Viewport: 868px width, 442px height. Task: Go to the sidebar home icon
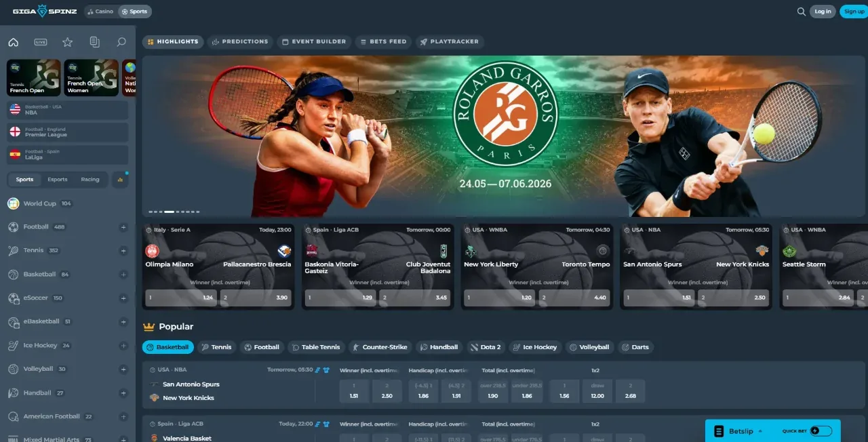14,42
